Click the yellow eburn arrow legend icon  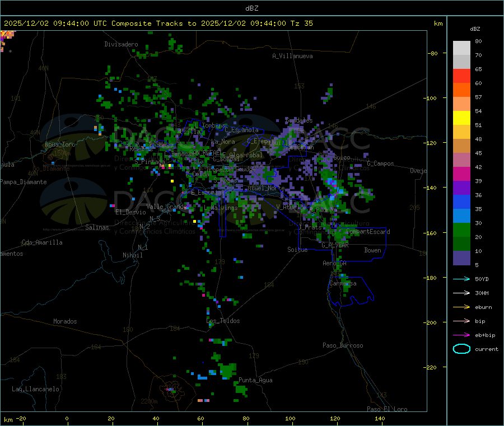(x=461, y=307)
